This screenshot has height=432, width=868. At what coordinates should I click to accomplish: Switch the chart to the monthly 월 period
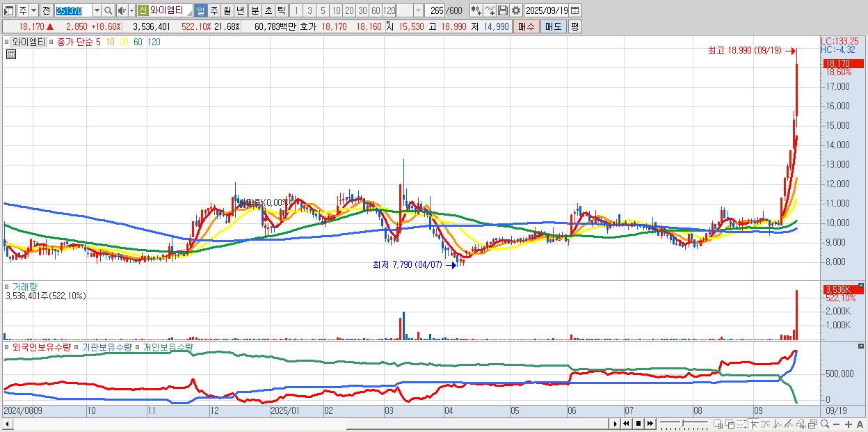point(227,10)
